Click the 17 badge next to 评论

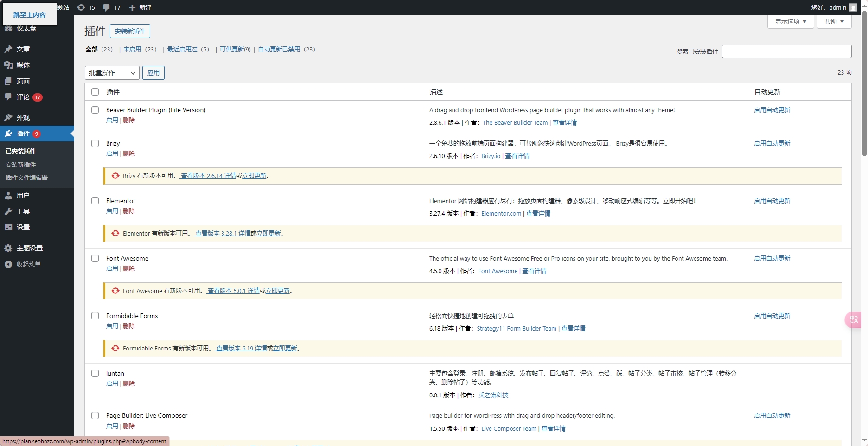[x=38, y=97]
